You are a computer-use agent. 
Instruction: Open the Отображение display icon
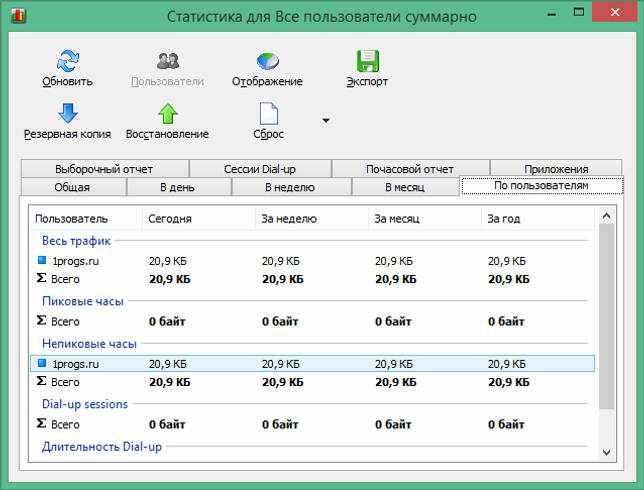point(268,61)
